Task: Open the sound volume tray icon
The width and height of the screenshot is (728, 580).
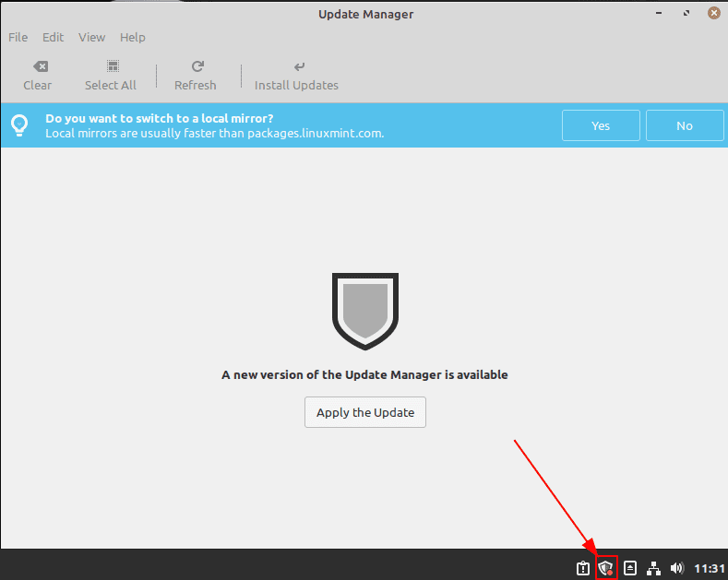Action: [x=677, y=568]
